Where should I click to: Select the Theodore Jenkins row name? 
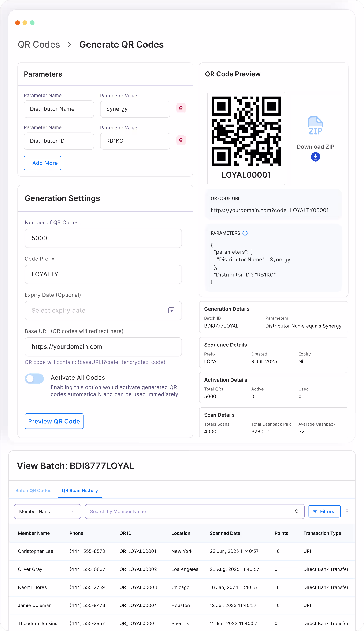37,623
